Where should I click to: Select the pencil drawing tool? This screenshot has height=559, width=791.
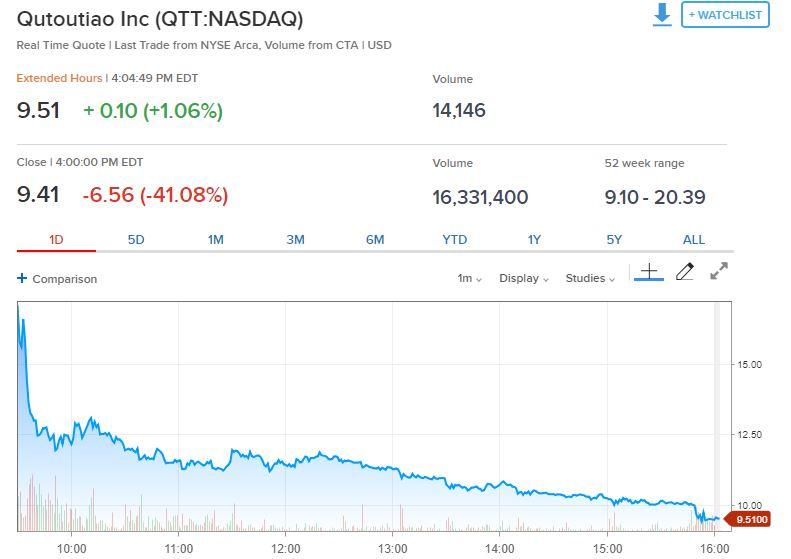pos(685,271)
